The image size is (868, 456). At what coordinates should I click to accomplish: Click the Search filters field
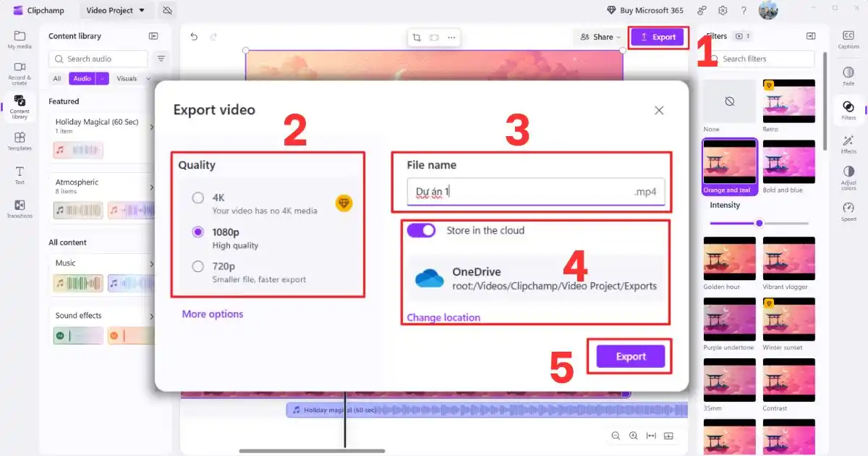[759, 59]
